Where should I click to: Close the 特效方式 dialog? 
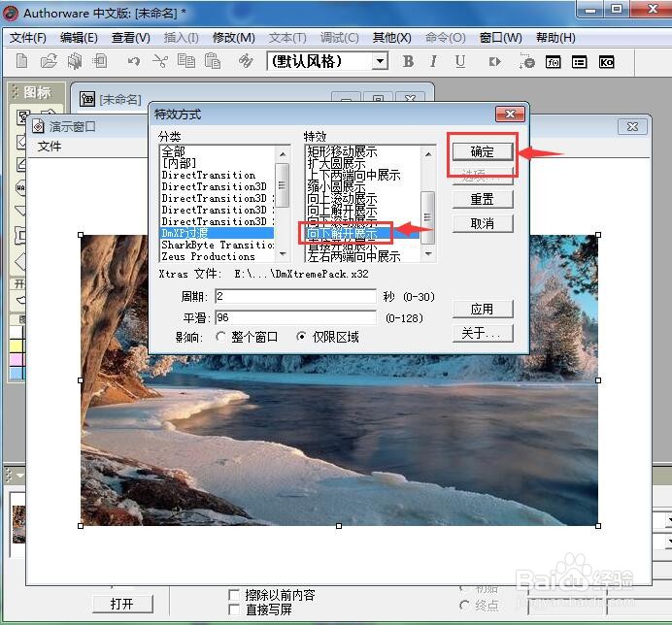coord(510,114)
